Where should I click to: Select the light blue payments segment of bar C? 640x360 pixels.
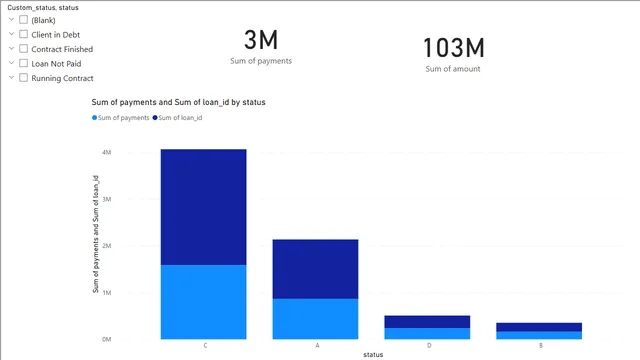pos(203,302)
